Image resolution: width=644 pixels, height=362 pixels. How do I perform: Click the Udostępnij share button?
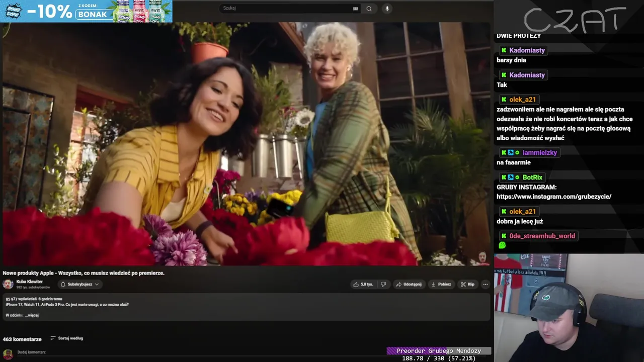(x=409, y=284)
